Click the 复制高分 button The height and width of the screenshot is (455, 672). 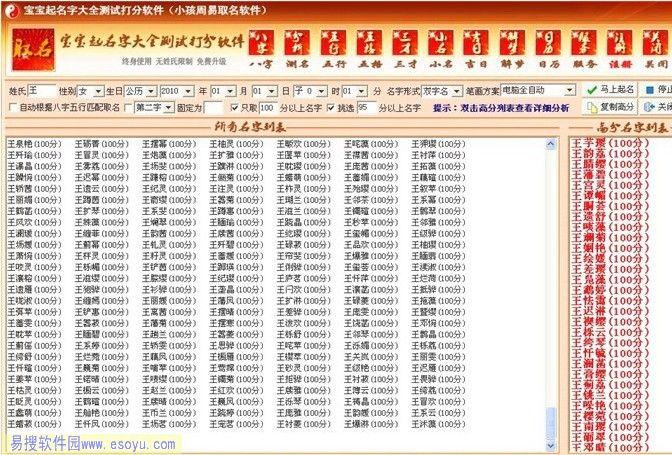pos(611,107)
